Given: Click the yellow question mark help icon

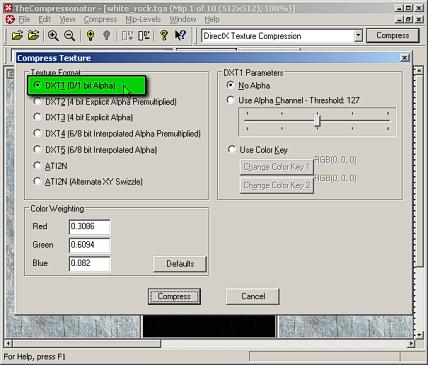Looking at the screenshot, I should [164, 35].
